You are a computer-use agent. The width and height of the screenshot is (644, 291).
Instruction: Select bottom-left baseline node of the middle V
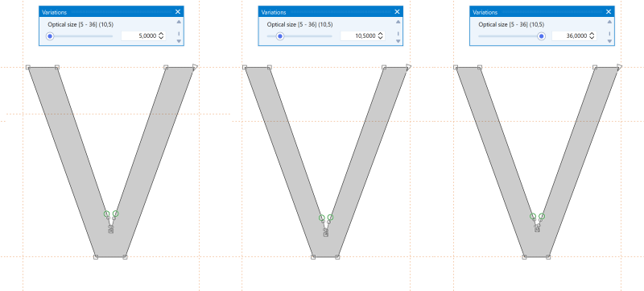(x=313, y=257)
